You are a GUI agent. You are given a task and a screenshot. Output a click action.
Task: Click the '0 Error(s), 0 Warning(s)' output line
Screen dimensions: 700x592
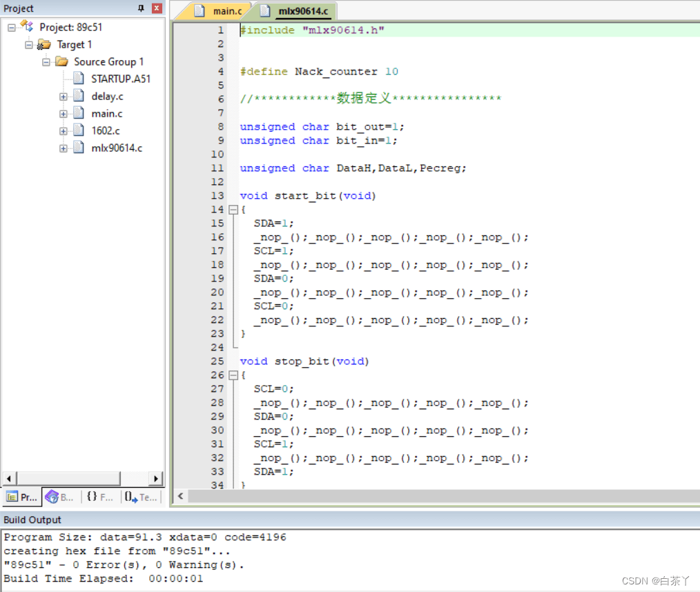[124, 565]
